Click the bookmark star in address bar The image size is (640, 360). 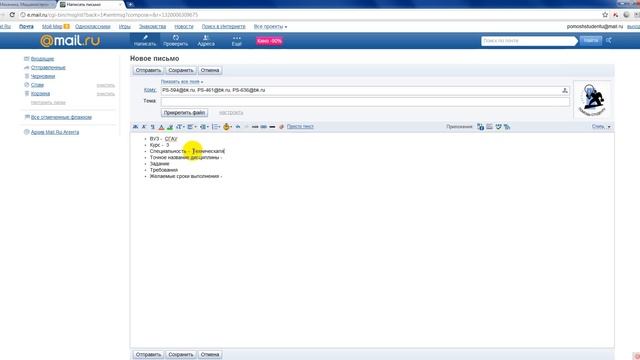click(605, 15)
